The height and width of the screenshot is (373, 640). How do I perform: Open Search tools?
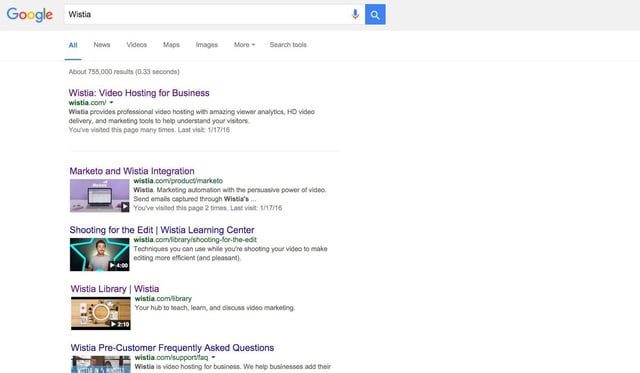click(288, 45)
